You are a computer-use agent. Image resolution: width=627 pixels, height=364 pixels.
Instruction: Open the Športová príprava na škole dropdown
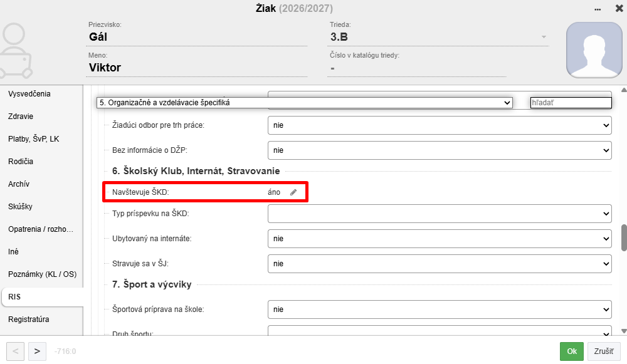pos(440,309)
